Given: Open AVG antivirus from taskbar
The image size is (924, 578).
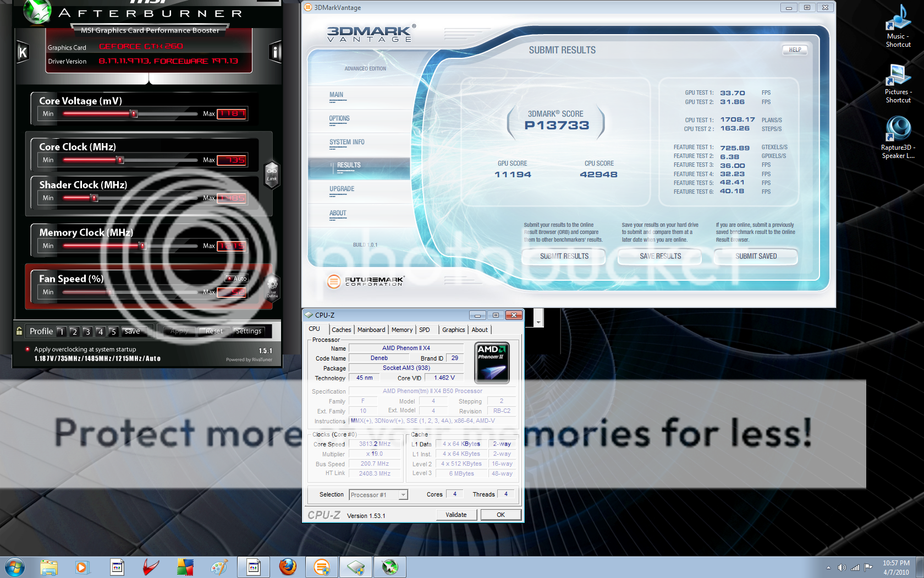Looking at the screenshot, I should 185,567.
